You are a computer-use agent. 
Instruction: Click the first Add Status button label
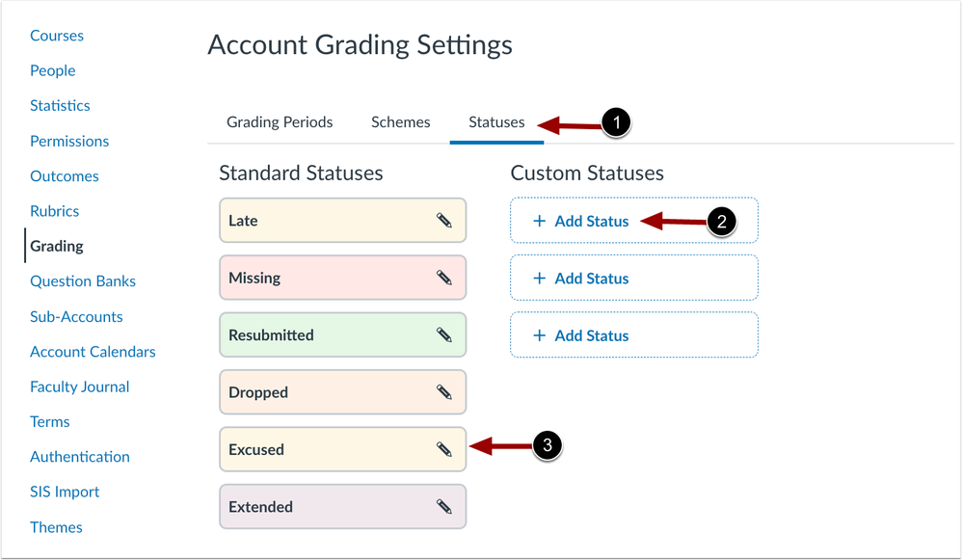[592, 221]
